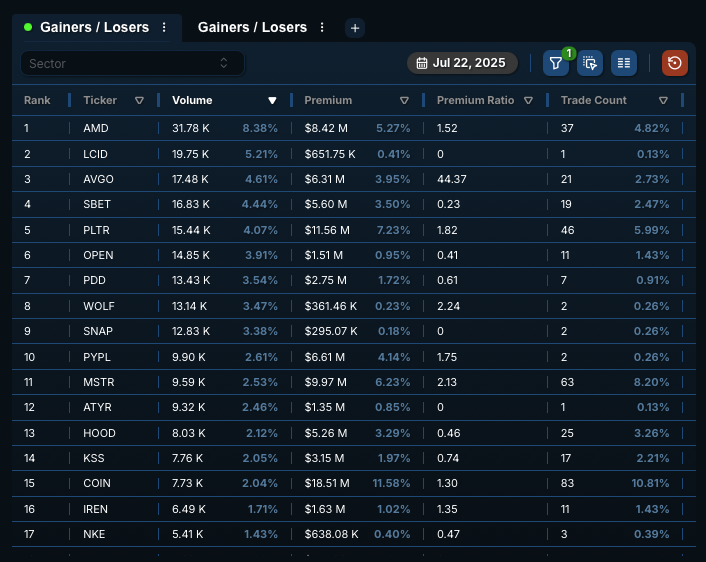Click NKE premium $638.08 K
The image size is (706, 562).
[331, 535]
